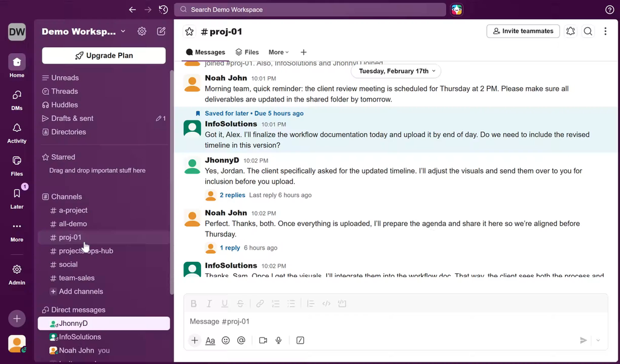Click the mention someone @ icon
This screenshot has height=364, width=620.
click(241, 340)
